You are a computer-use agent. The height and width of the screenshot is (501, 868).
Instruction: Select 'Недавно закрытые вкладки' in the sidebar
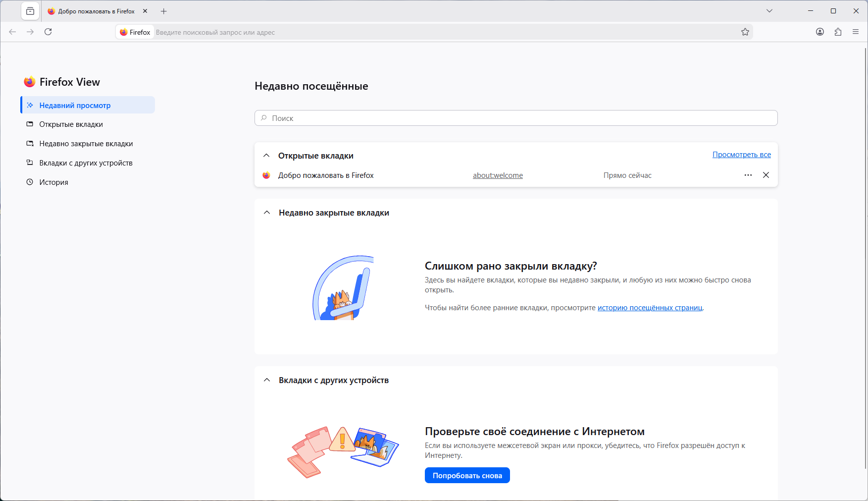tap(88, 144)
